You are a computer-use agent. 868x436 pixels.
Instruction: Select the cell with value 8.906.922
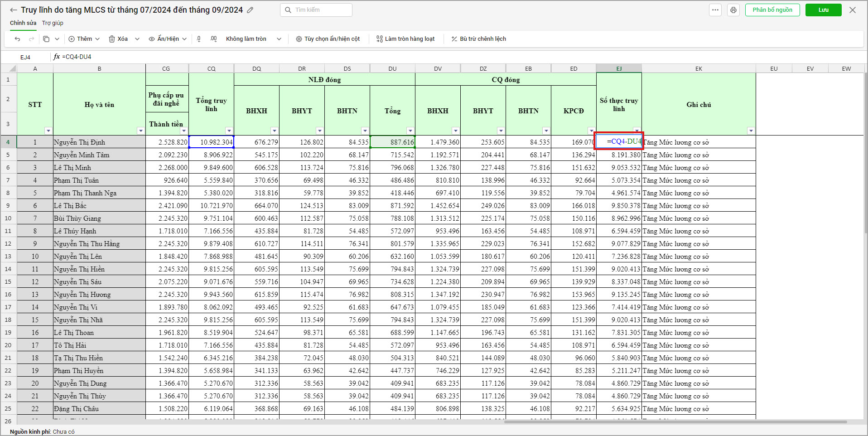pyautogui.click(x=212, y=155)
